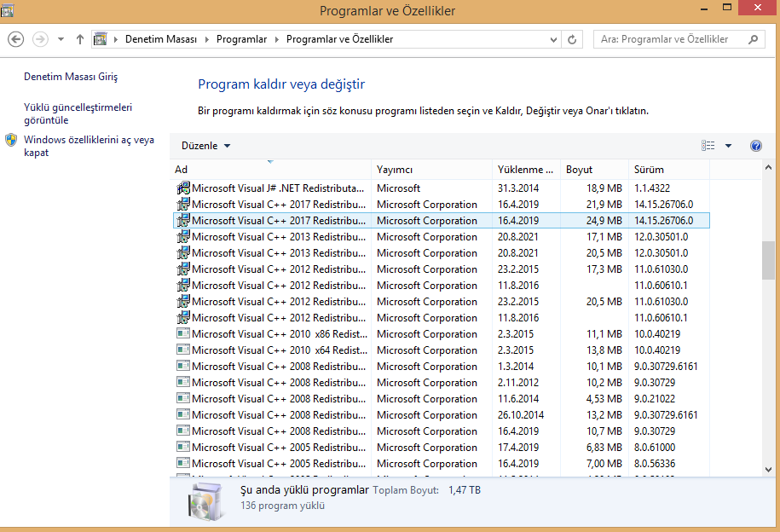
Task: Click the version 12.0.30501.0 with 17,1 MB
Action: coord(662,237)
